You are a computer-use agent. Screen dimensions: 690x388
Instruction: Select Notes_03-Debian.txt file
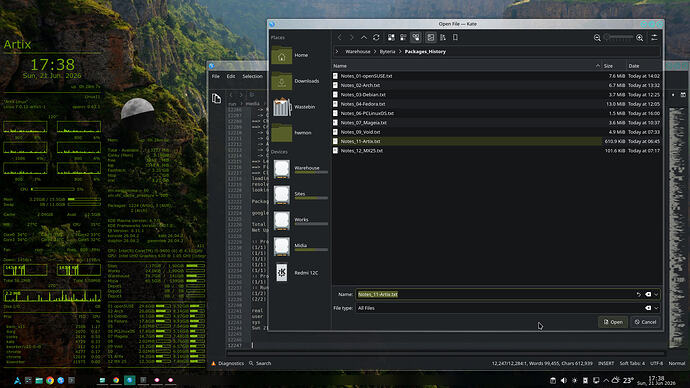(x=496, y=95)
